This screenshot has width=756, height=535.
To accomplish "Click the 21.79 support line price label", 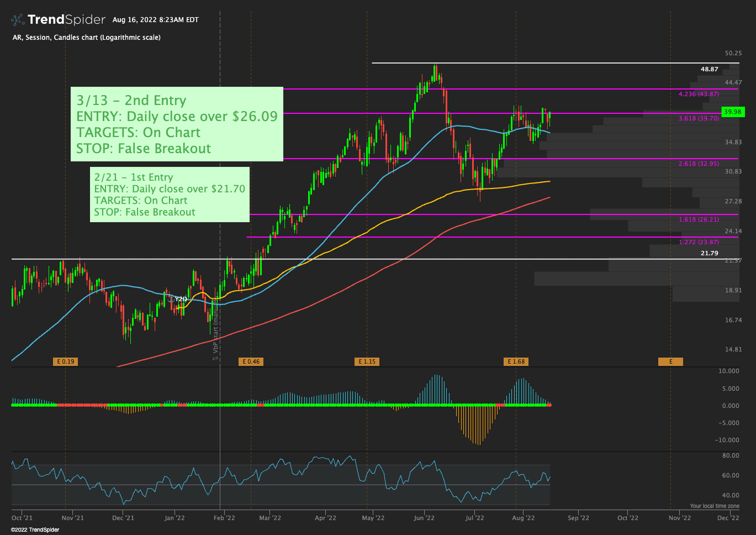I will tap(709, 253).
